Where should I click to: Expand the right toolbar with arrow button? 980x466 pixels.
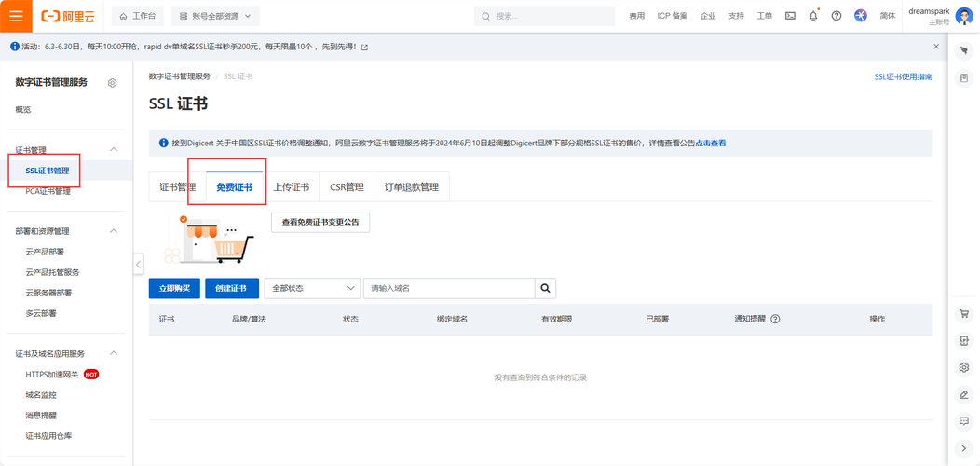point(964,448)
